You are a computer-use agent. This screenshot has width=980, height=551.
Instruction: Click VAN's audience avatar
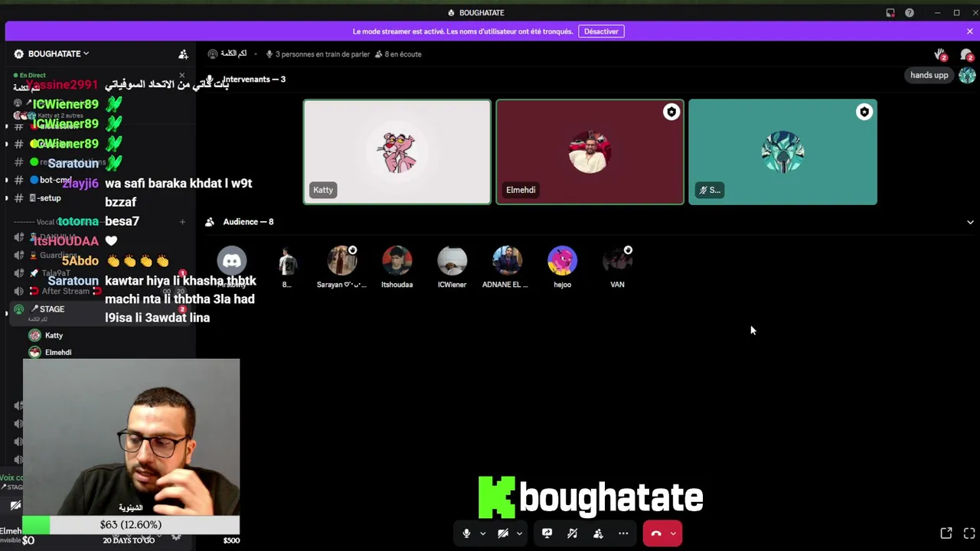coord(618,261)
